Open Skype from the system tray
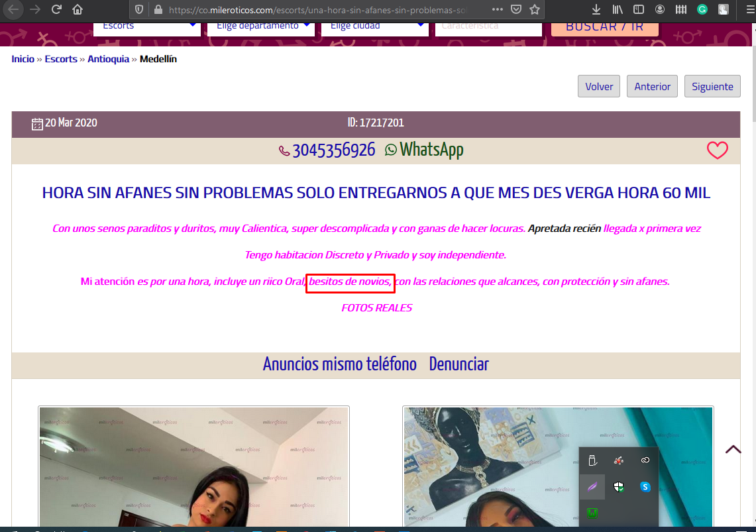This screenshot has width=756, height=532. 645,487
